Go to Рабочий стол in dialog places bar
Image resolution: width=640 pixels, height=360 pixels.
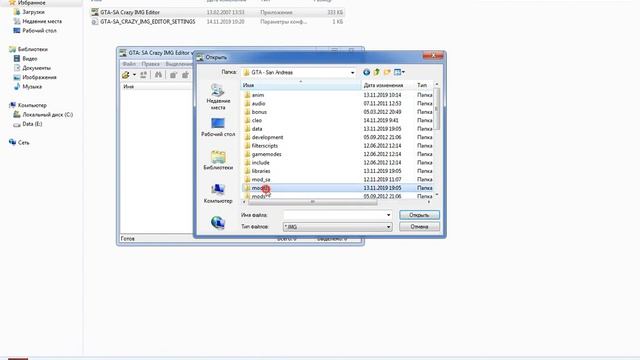point(218,127)
